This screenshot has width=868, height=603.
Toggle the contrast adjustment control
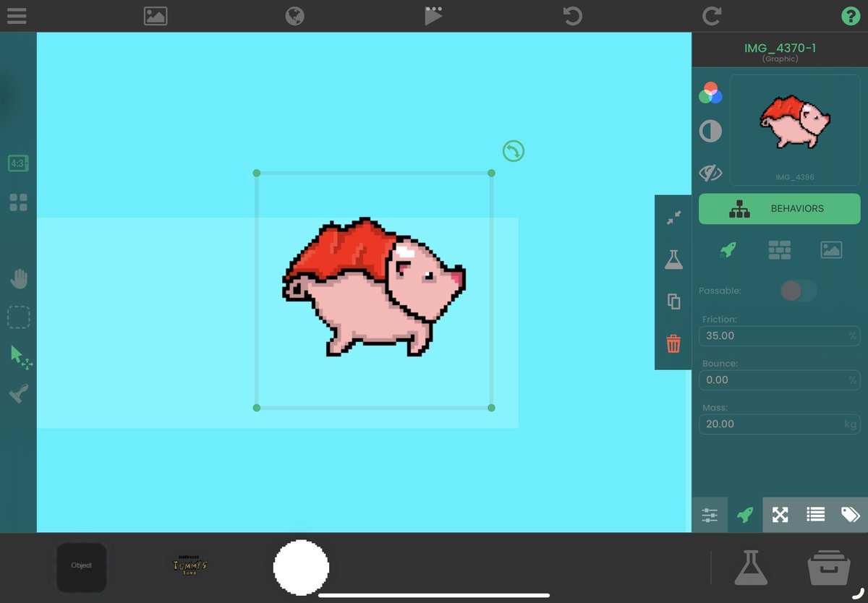click(710, 132)
